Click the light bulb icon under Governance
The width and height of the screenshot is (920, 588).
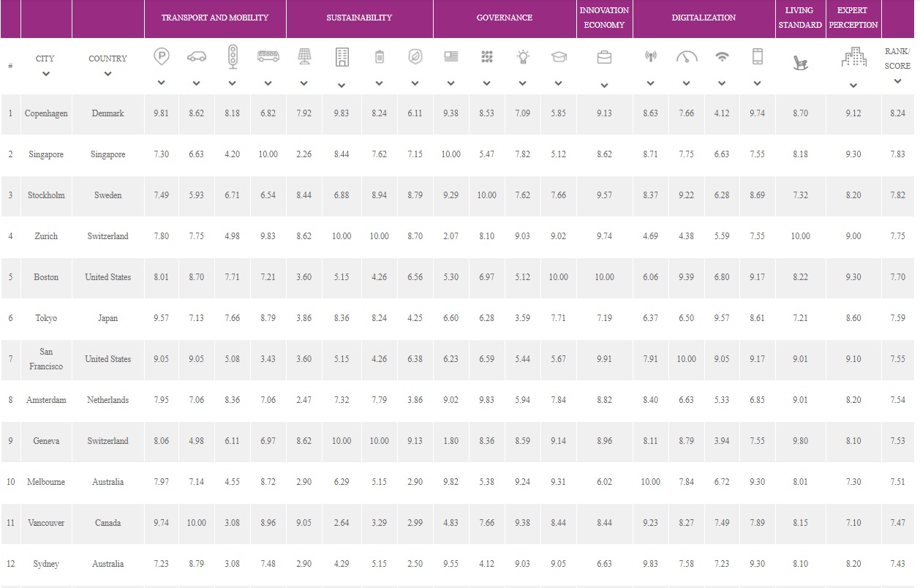point(523,57)
